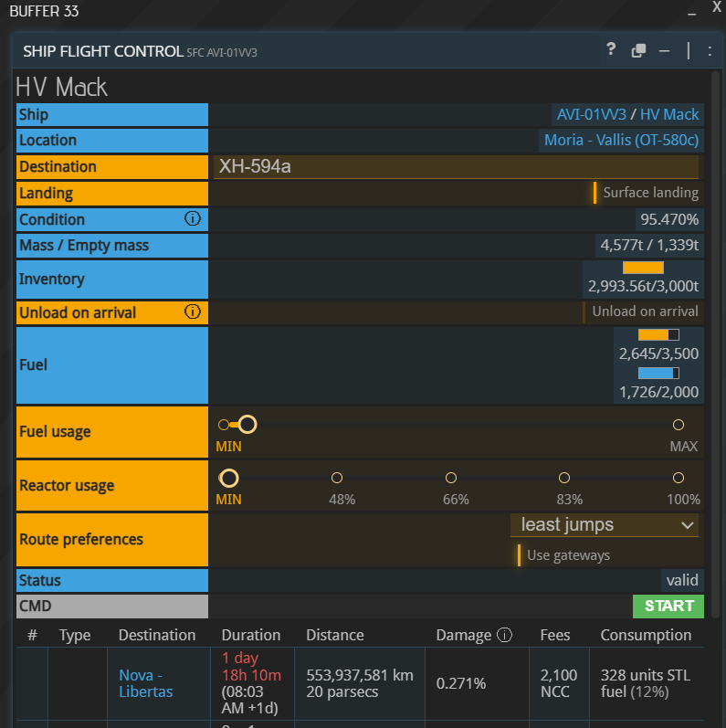Set Fuel usage slider to MAX
Image resolution: width=726 pixels, height=728 pixels.
click(x=678, y=425)
